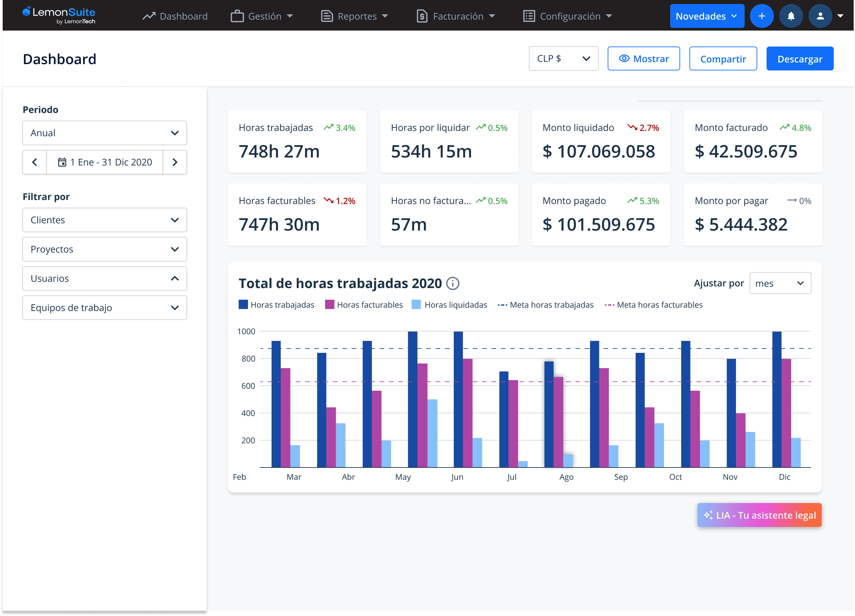855x616 pixels.
Task: Open LIA - Tu asistente legal
Action: point(759,515)
